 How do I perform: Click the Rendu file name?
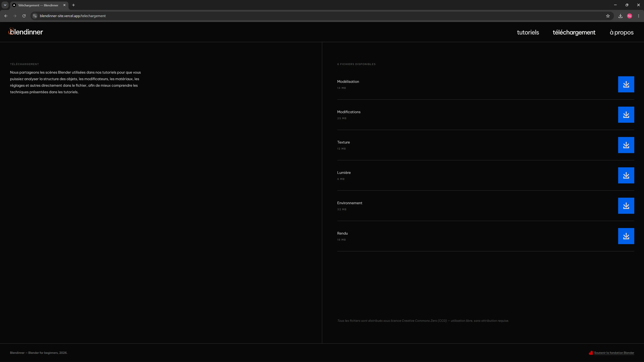[x=342, y=233]
